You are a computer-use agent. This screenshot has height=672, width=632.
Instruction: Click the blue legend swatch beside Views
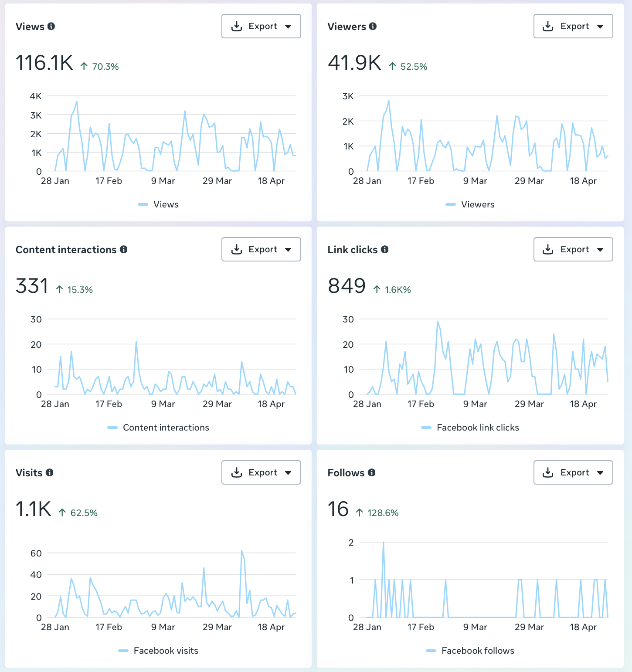[x=143, y=204]
